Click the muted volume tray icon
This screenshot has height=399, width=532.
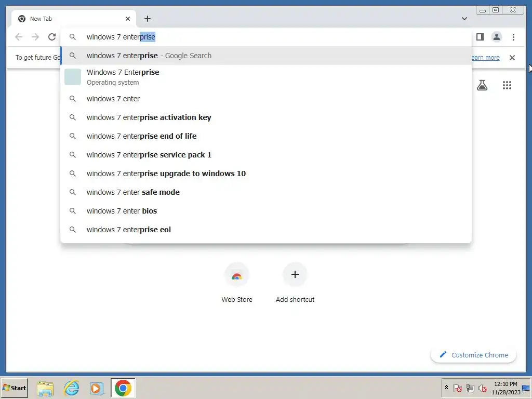click(x=483, y=388)
